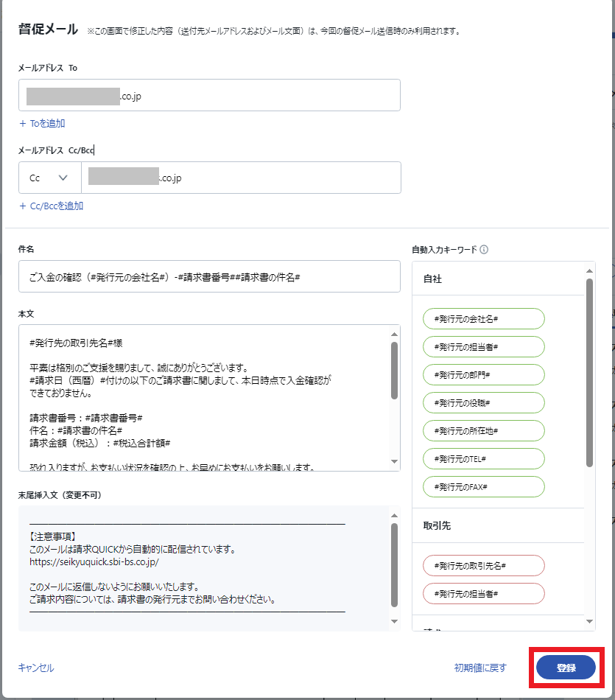Click into the 本文 body text area

pyautogui.click(x=205, y=398)
